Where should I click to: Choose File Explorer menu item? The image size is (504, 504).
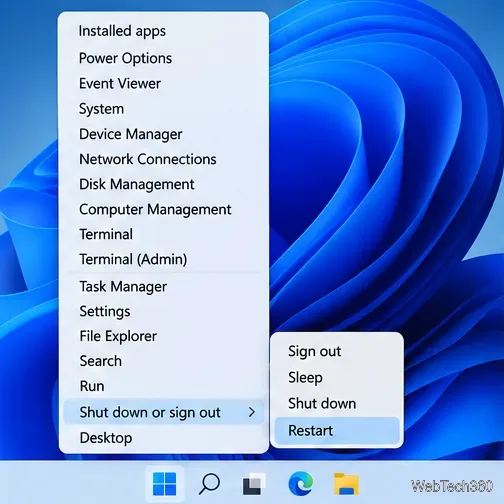click(x=164, y=336)
